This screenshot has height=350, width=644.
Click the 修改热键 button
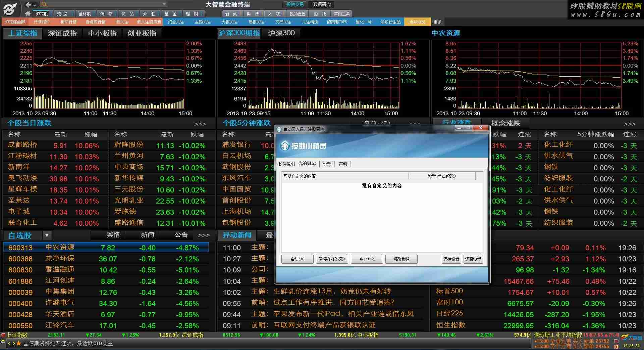(x=401, y=259)
